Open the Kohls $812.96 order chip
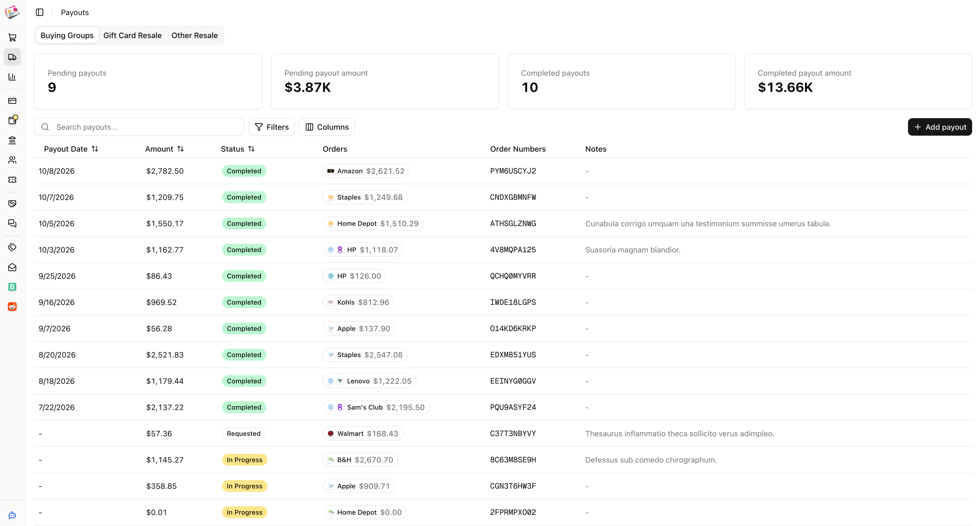Viewport: 980px width, 526px height. click(x=358, y=302)
